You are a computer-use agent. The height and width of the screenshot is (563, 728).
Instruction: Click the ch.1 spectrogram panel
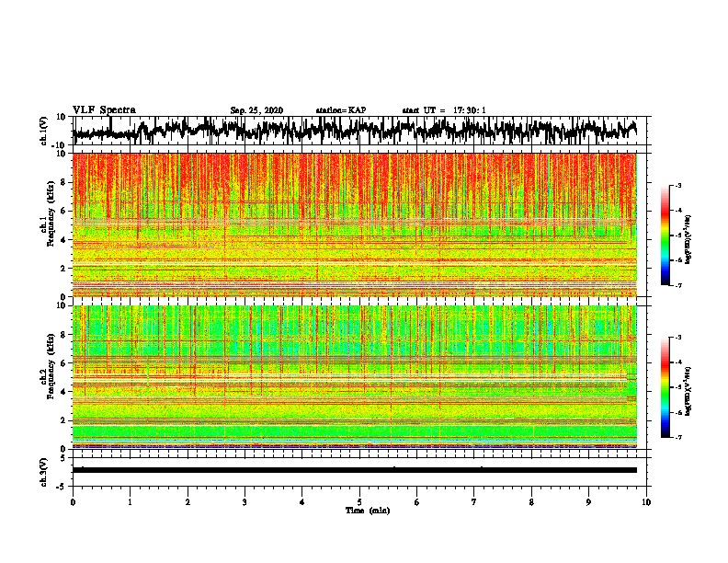[355, 224]
